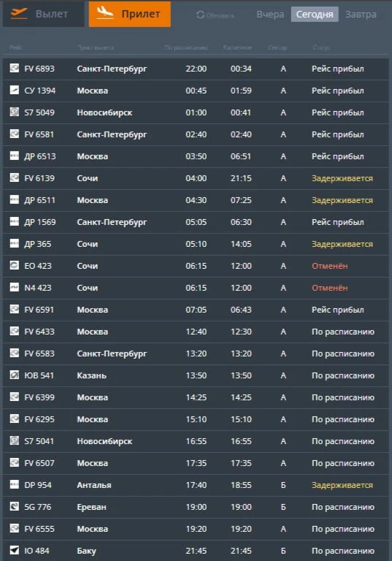Screen dimensions: 392x561
Task: Click airline icon for ДР 6513
Action: coord(15,156)
